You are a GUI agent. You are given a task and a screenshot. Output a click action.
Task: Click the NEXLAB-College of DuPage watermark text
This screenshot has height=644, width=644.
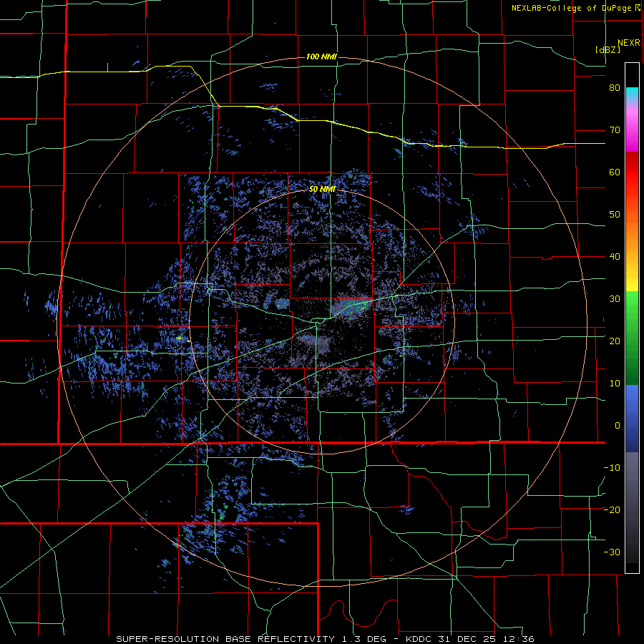pyautogui.click(x=571, y=8)
